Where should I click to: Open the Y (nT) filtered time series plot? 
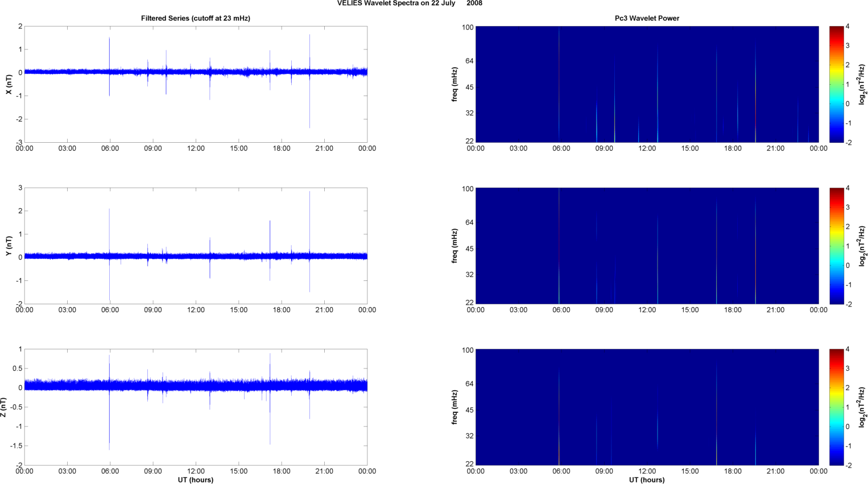(196, 246)
